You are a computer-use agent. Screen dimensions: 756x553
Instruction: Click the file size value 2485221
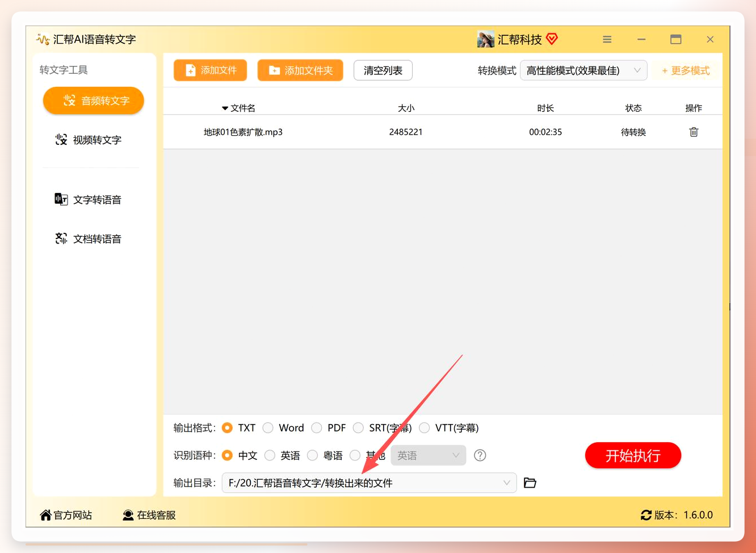pyautogui.click(x=406, y=132)
